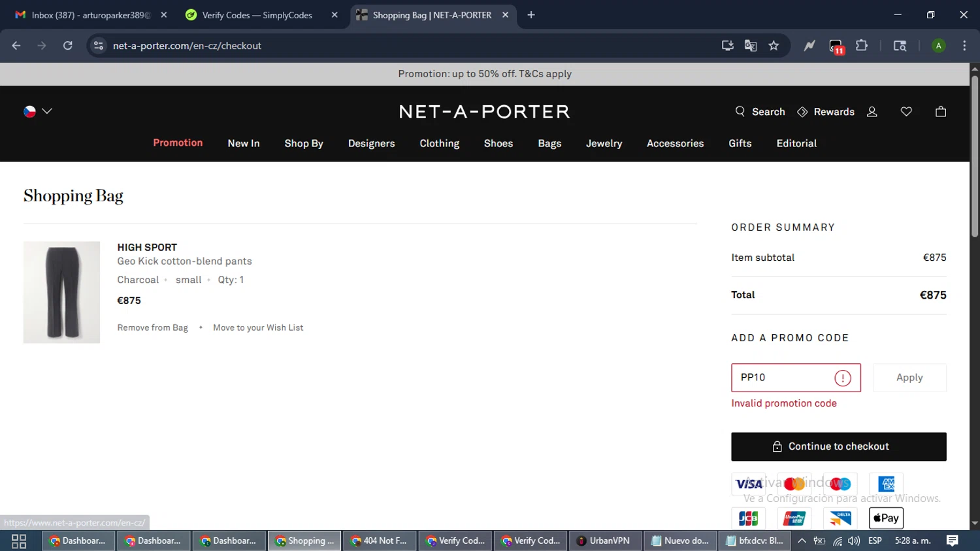Click the volume icon in system tray
The width and height of the screenshot is (980, 551).
point(854,541)
